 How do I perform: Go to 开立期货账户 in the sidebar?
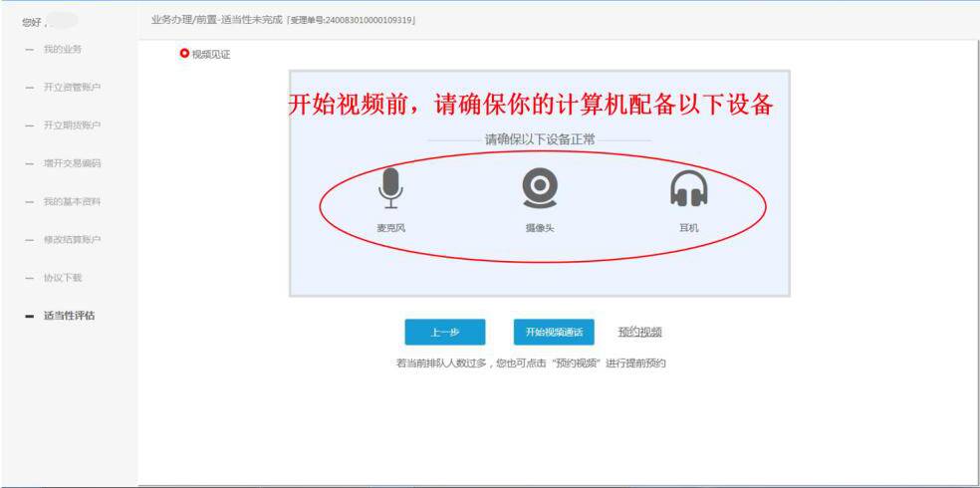[72, 125]
